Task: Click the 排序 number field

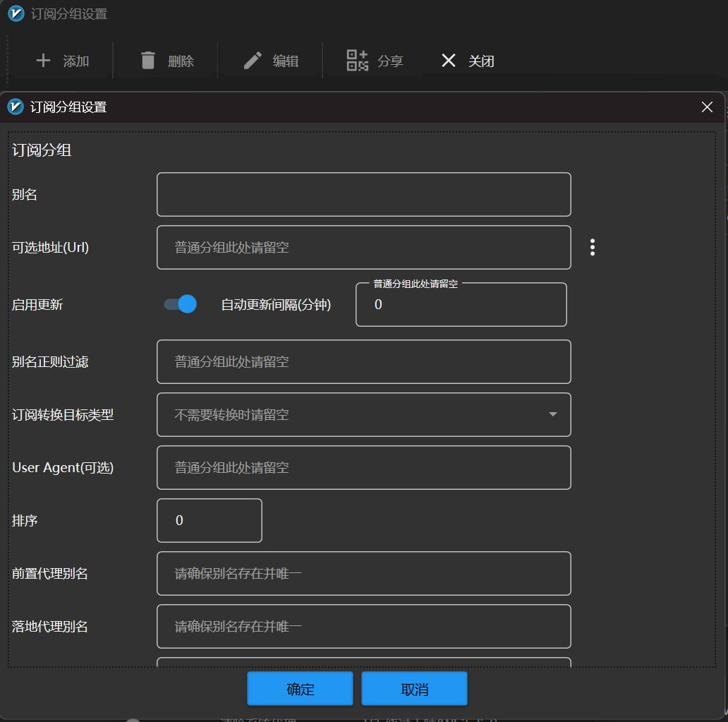Action: pyautogui.click(x=209, y=520)
